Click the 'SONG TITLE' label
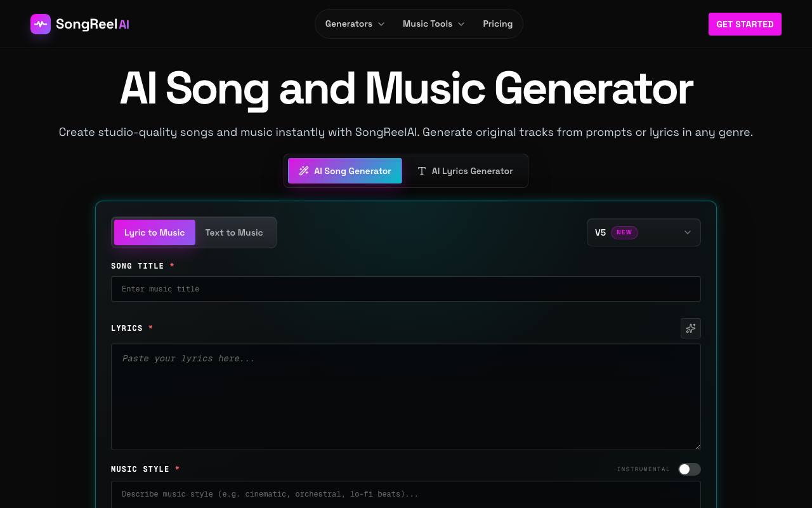This screenshot has height=508, width=812. (138, 266)
